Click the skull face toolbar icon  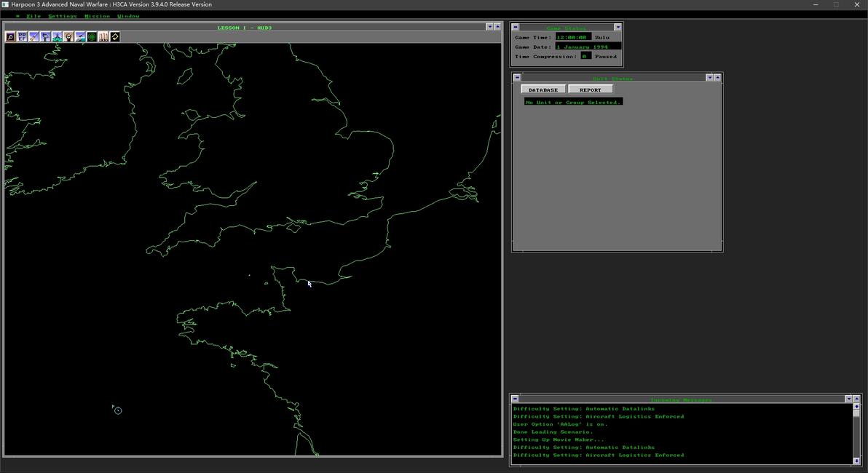tap(68, 37)
